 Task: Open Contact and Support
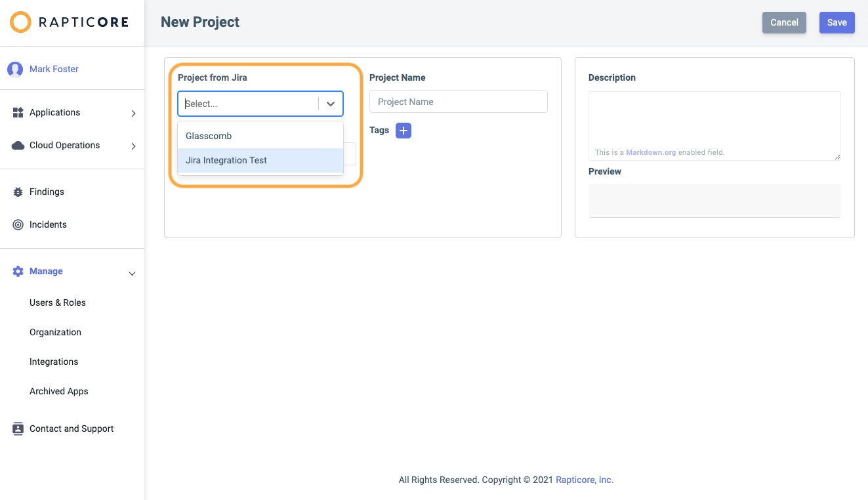point(72,428)
